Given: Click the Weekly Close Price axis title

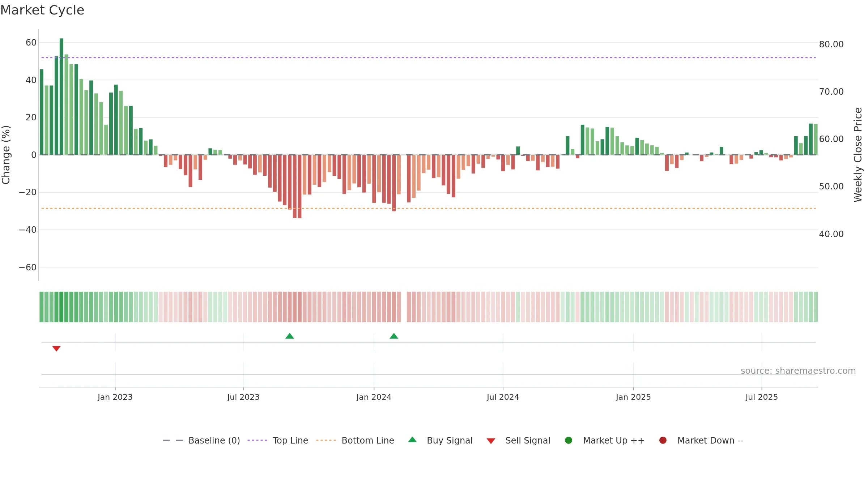Looking at the screenshot, I should point(858,155).
